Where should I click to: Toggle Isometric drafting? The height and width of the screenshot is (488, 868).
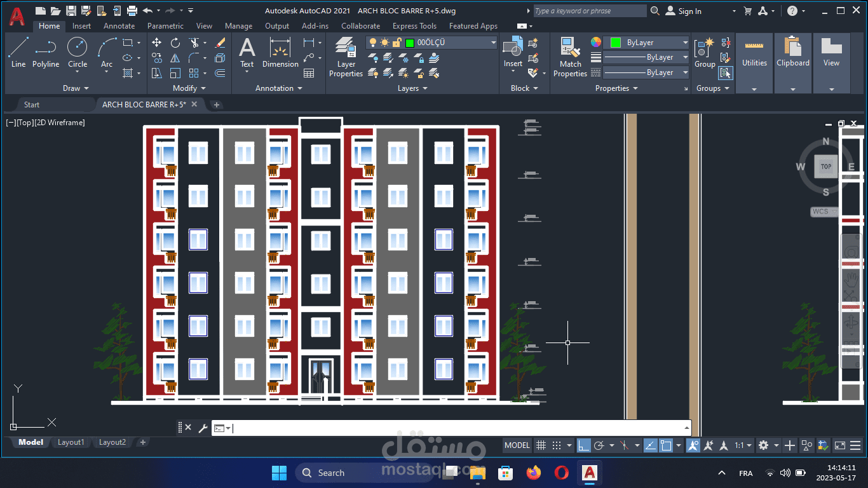625,445
